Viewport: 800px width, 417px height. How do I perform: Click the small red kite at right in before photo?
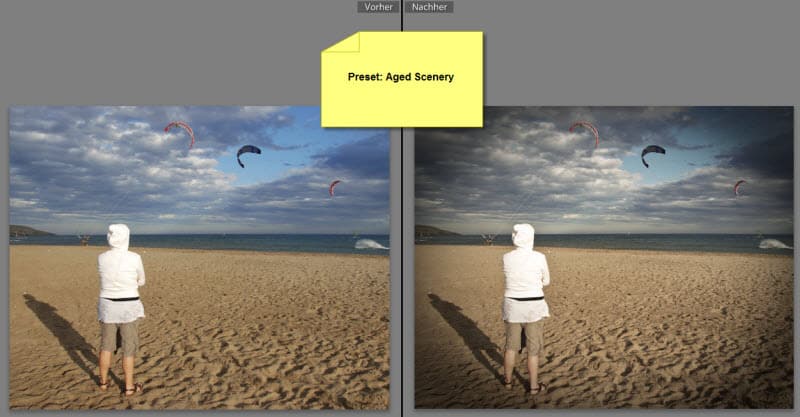tap(334, 187)
